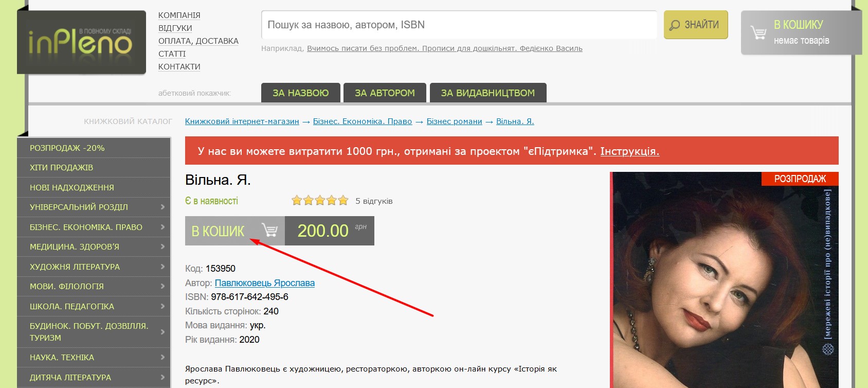Click the Вільна. Я. book title heading
Viewport: 868px width, 388px height.
click(x=218, y=180)
